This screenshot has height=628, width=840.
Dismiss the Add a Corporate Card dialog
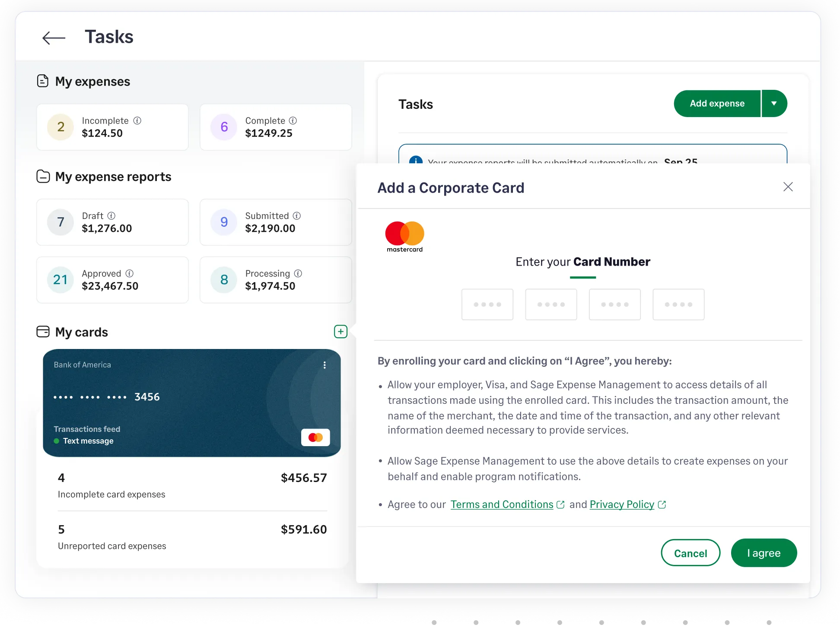pos(788,187)
